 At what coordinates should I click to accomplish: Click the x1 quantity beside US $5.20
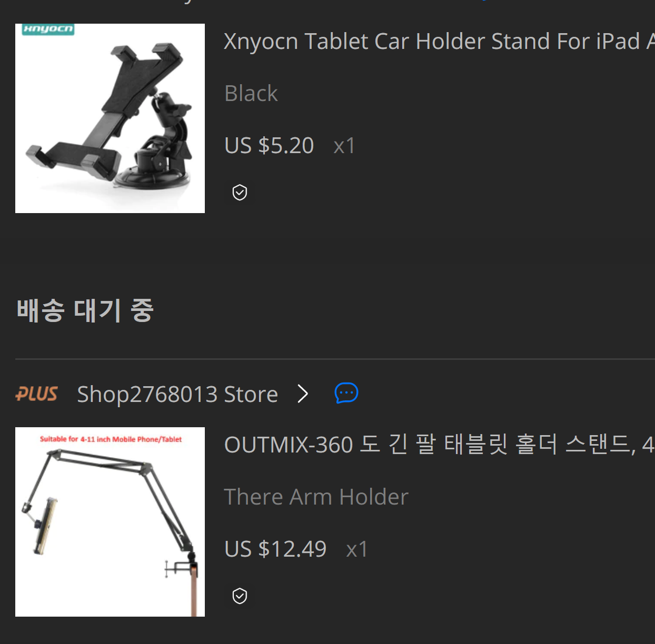point(344,146)
